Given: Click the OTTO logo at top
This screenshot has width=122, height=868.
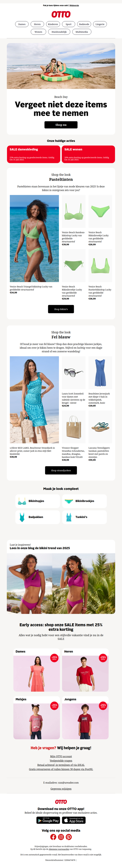Looking at the screenshot, I should click(x=61, y=14).
